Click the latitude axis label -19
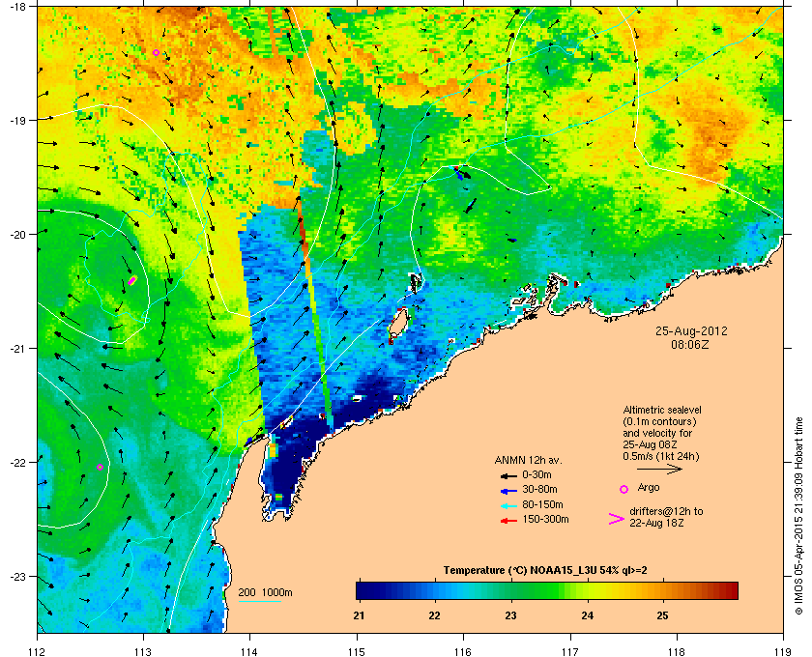This screenshot has width=812, height=657. click(x=17, y=120)
